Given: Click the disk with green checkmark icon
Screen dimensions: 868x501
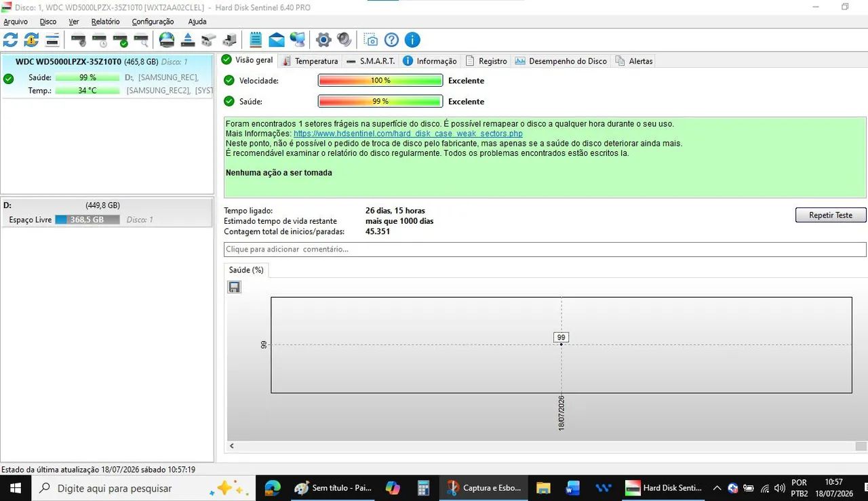Looking at the screenshot, I should click(x=121, y=40).
